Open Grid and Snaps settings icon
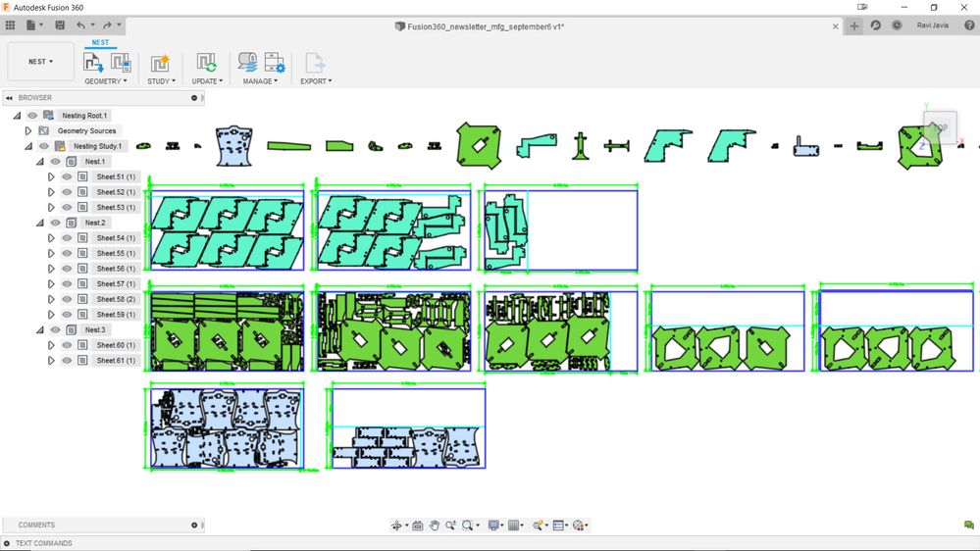The height and width of the screenshot is (551, 980). (514, 526)
